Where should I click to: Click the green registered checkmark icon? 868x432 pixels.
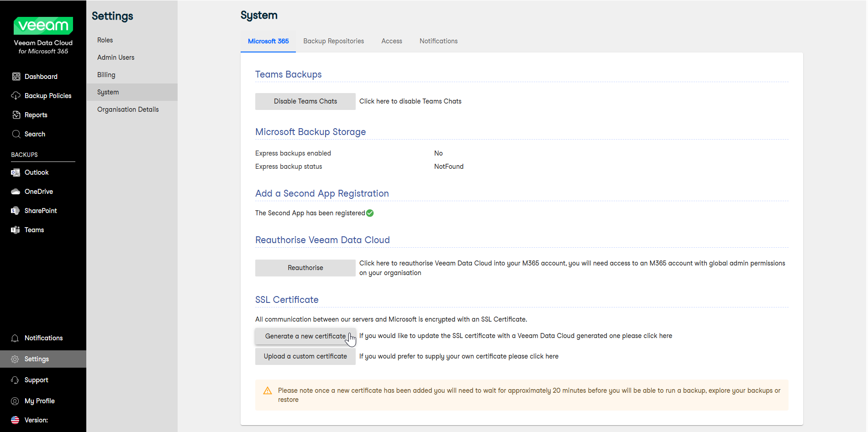(370, 213)
